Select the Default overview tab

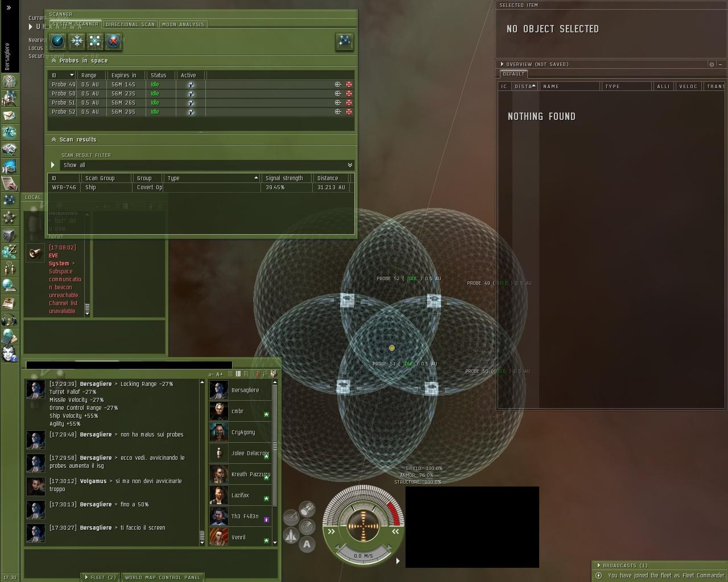pos(514,74)
